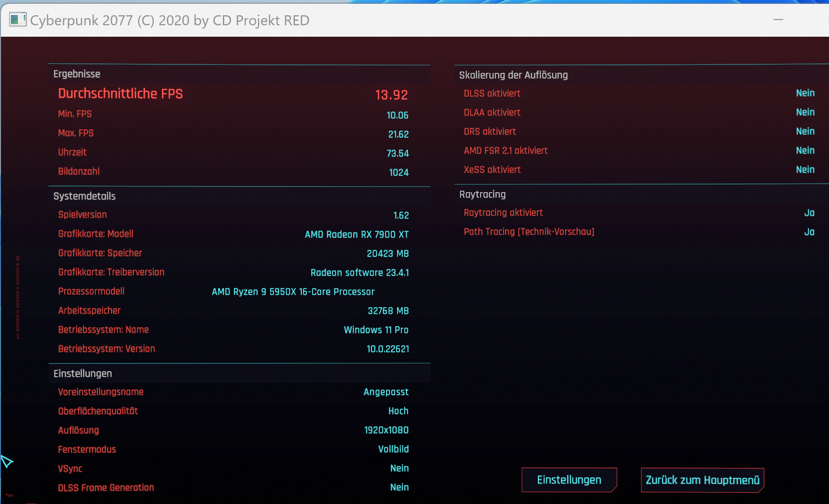This screenshot has height=504, width=829.
Task: Click the Betriebssystem: Name label
Action: point(103,329)
